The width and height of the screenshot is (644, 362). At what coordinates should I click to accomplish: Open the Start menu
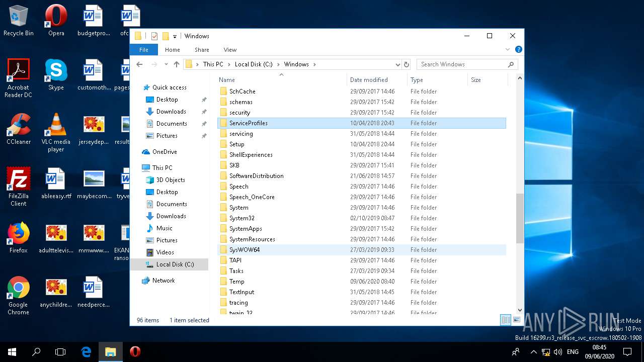point(12,352)
